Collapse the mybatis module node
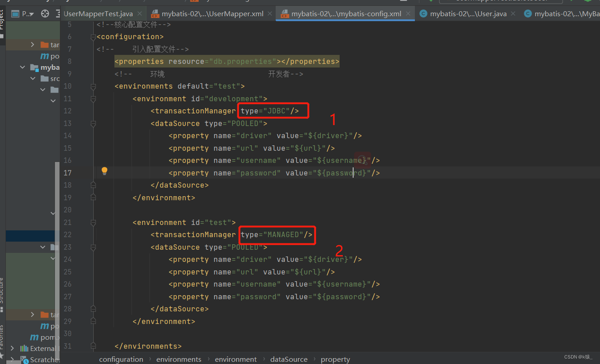 click(23, 67)
